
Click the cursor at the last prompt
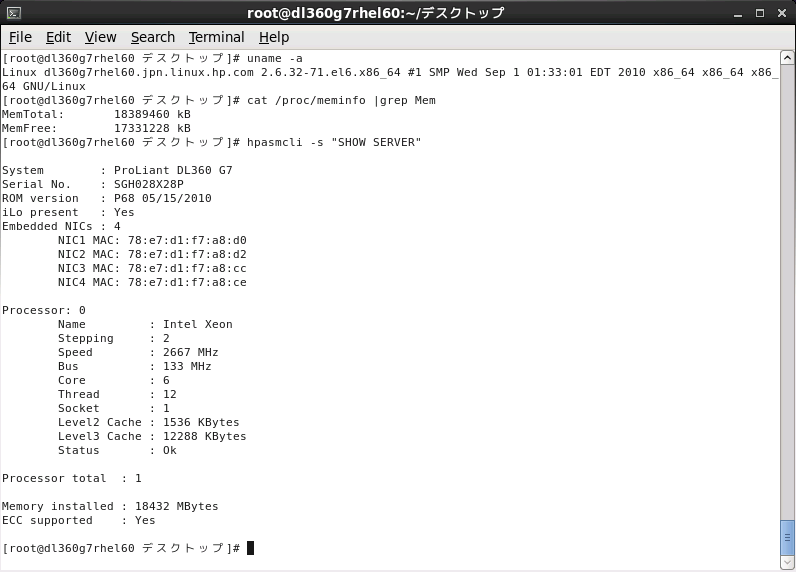[250, 548]
